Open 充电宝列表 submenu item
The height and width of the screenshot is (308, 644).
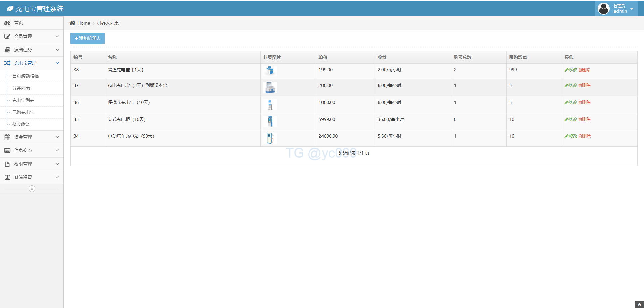tap(23, 100)
